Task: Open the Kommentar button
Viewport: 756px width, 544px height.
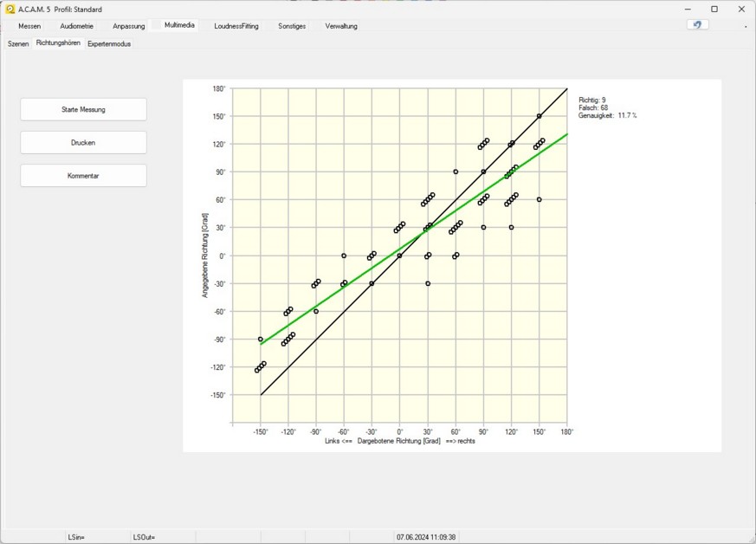Action: point(83,176)
